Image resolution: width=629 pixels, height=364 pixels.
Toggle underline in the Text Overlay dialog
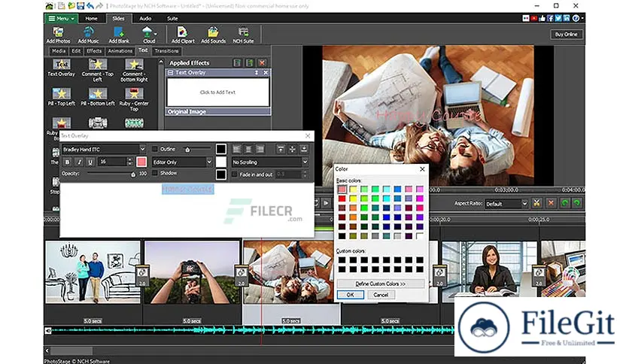point(90,162)
